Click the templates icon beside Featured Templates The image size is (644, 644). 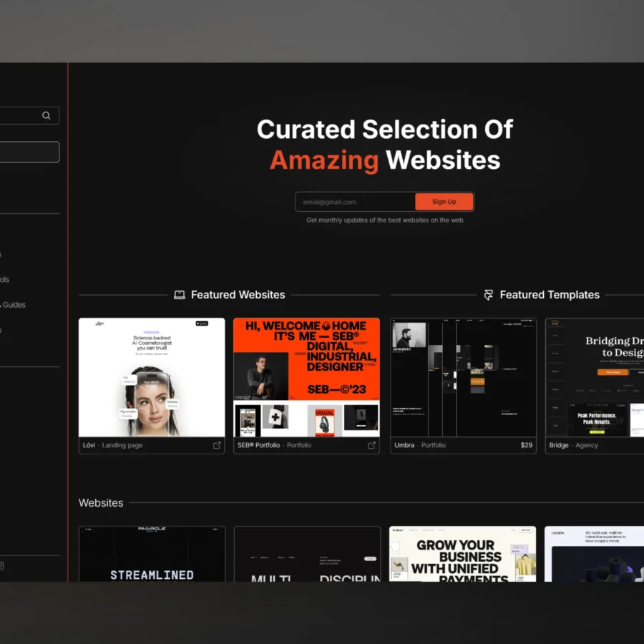click(487, 295)
